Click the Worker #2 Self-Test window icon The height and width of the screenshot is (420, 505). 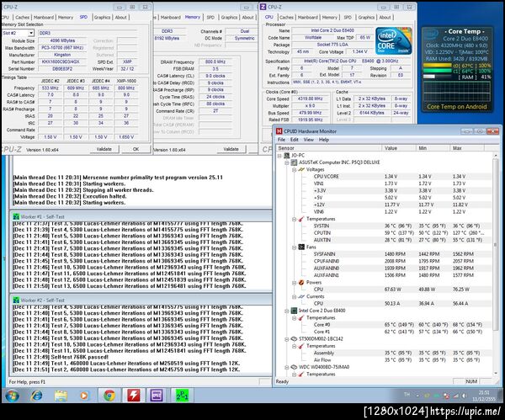[16, 300]
